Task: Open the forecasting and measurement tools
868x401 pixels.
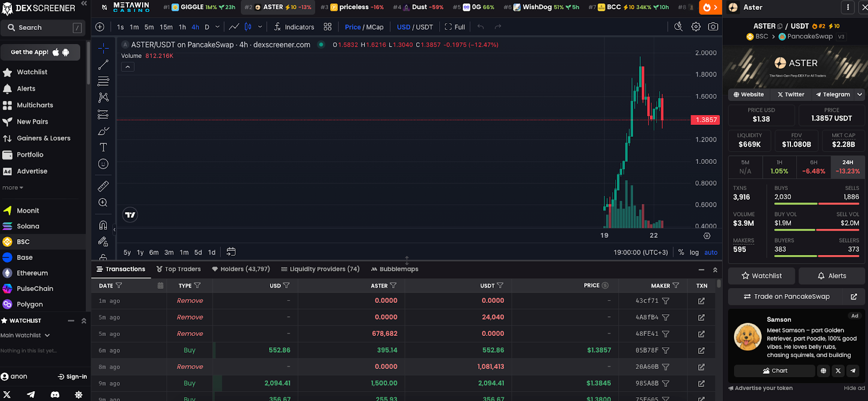Action: pos(103,114)
